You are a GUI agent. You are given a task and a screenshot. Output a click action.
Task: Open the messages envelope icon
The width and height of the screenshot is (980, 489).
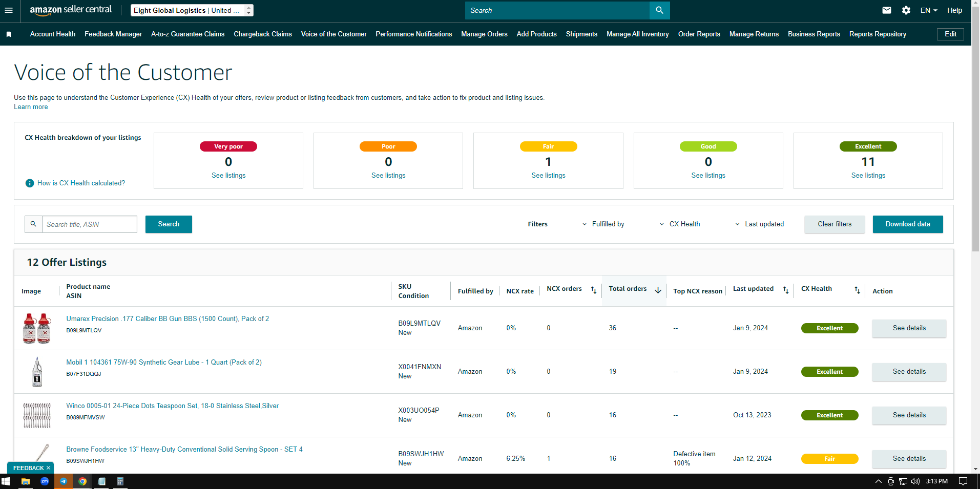pyautogui.click(x=887, y=10)
